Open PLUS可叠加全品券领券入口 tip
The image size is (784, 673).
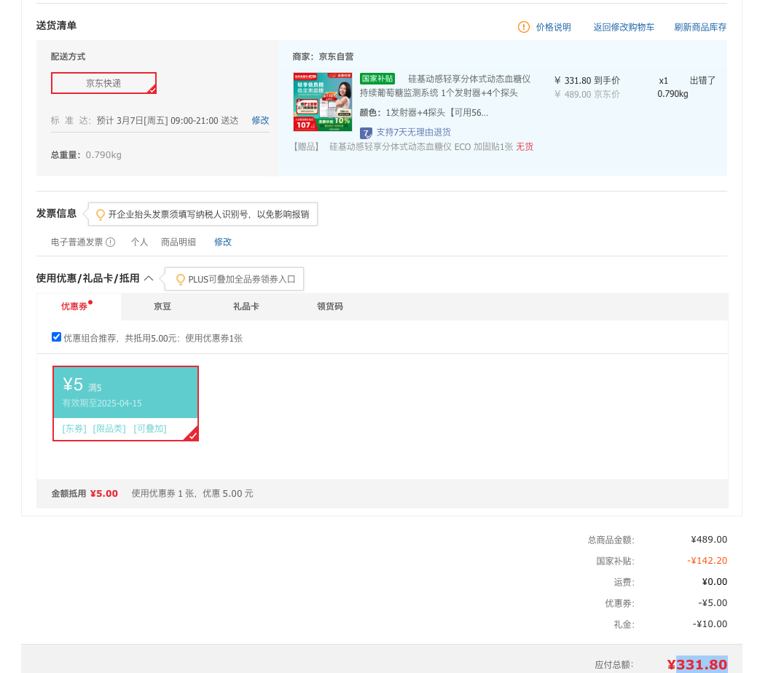coord(241,280)
